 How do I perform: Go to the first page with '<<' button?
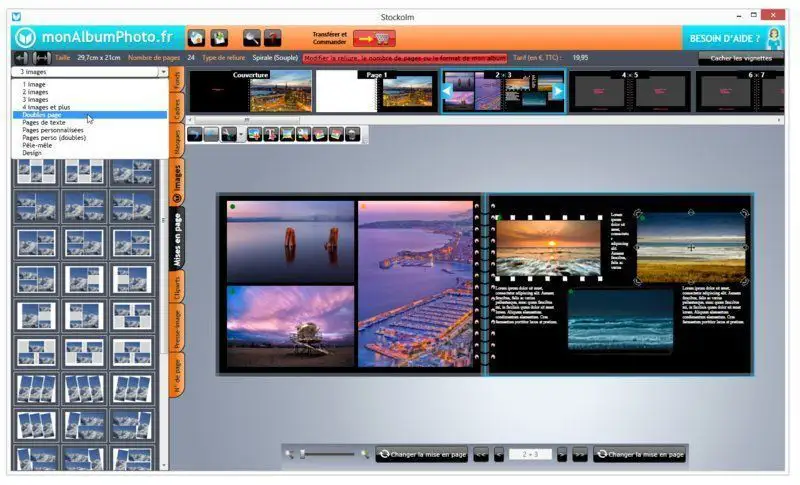[x=481, y=454]
